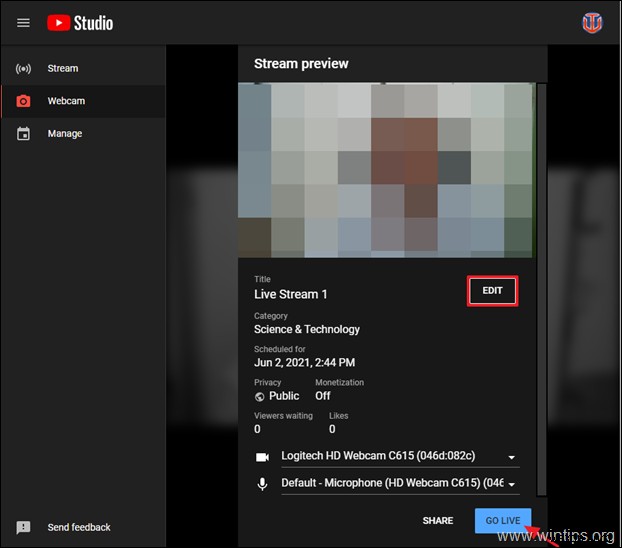The width and height of the screenshot is (622, 548).
Task: Click the 'Stream preview' heading
Action: tap(301, 64)
